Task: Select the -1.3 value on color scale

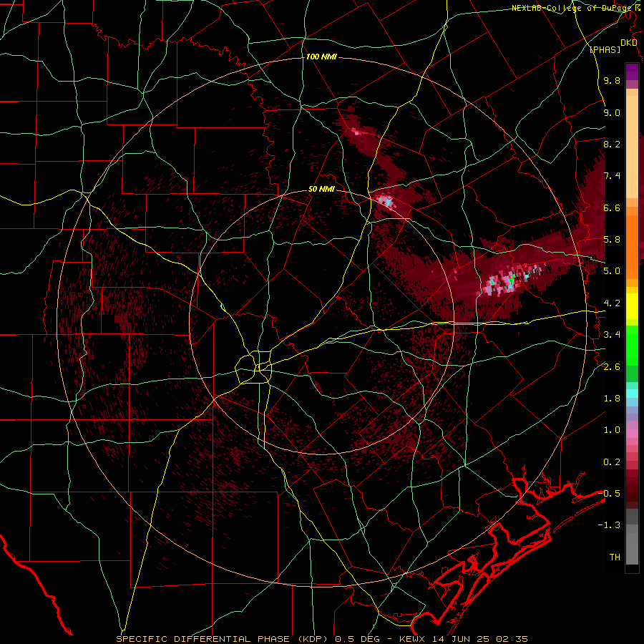Action: [x=609, y=525]
